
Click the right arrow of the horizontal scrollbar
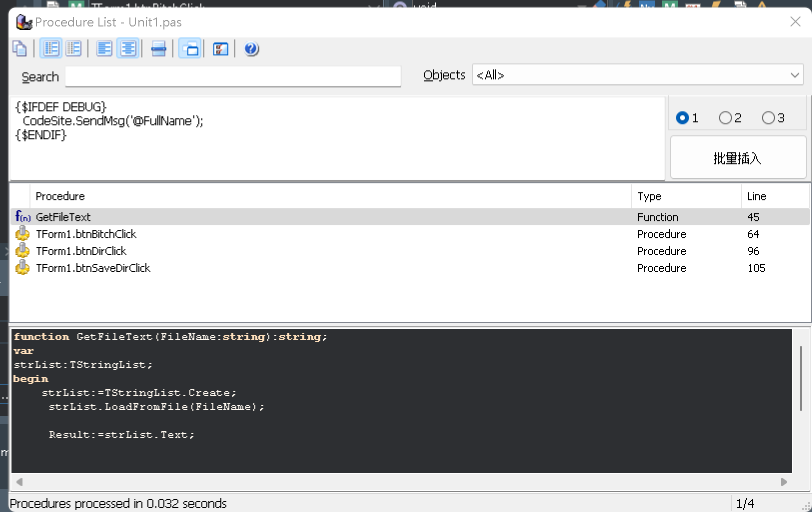(784, 482)
